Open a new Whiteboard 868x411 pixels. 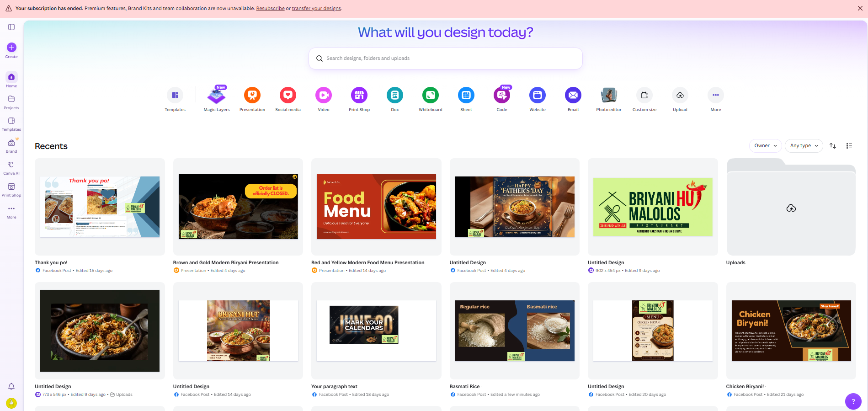click(431, 95)
